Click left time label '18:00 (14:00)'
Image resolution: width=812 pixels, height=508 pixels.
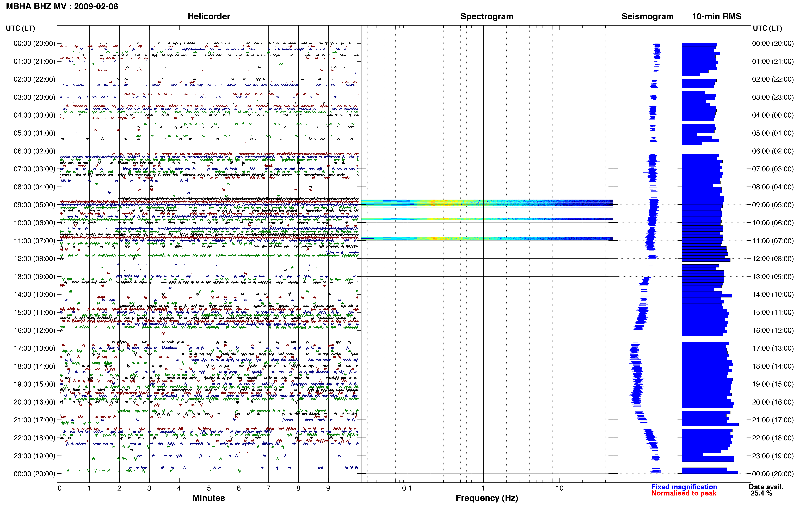tap(34, 366)
